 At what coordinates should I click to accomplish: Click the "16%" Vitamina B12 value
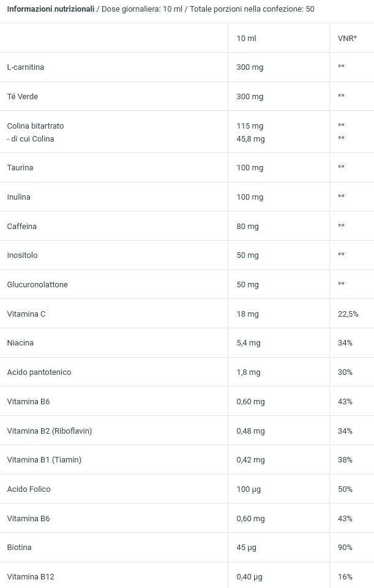(x=345, y=576)
